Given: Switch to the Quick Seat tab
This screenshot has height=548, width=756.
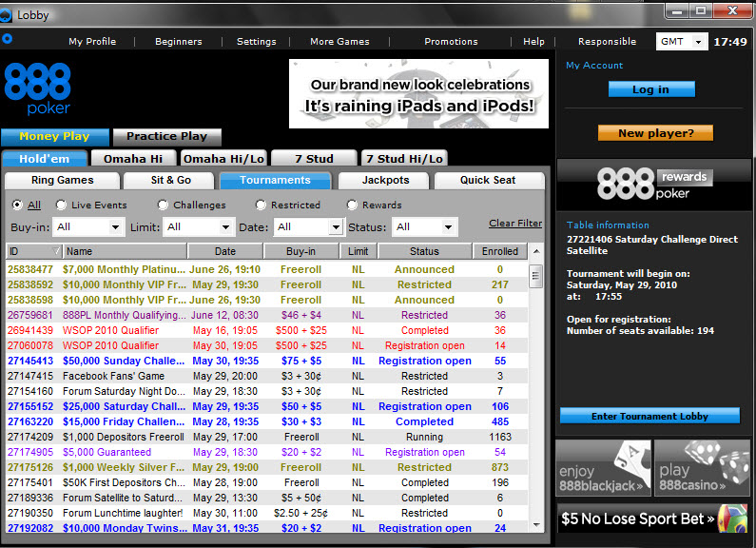Looking at the screenshot, I should click(x=488, y=181).
